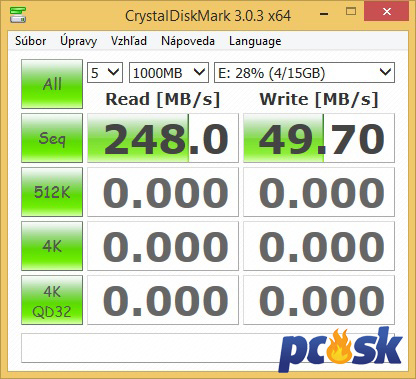Open the Language menu
The image size is (416, 379).
click(255, 41)
